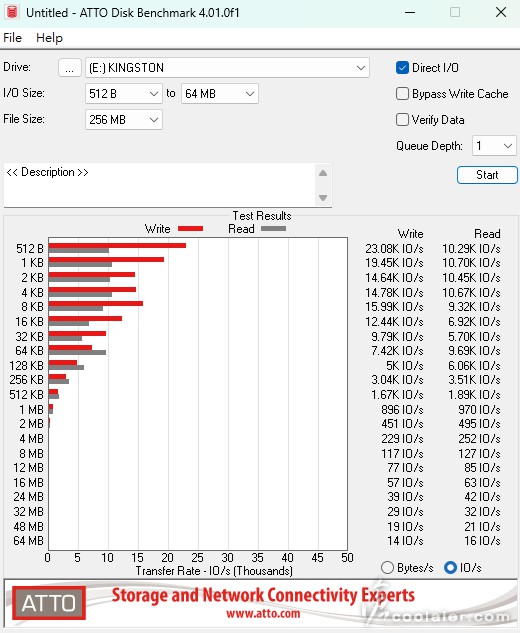Click the Transfer Rate axis title
Screen dimensions: 520x633
click(214, 571)
